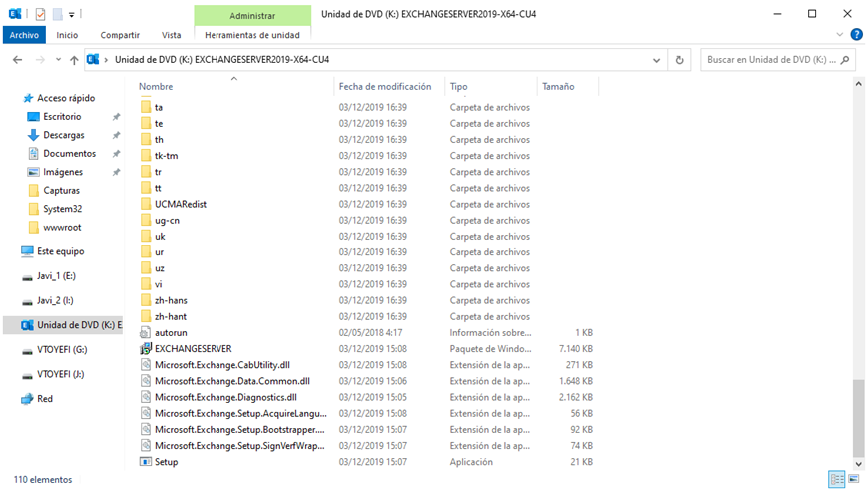The height and width of the screenshot is (491, 868).
Task: Open the Customize Quick Access Toolbar dropdown
Action: click(x=72, y=15)
